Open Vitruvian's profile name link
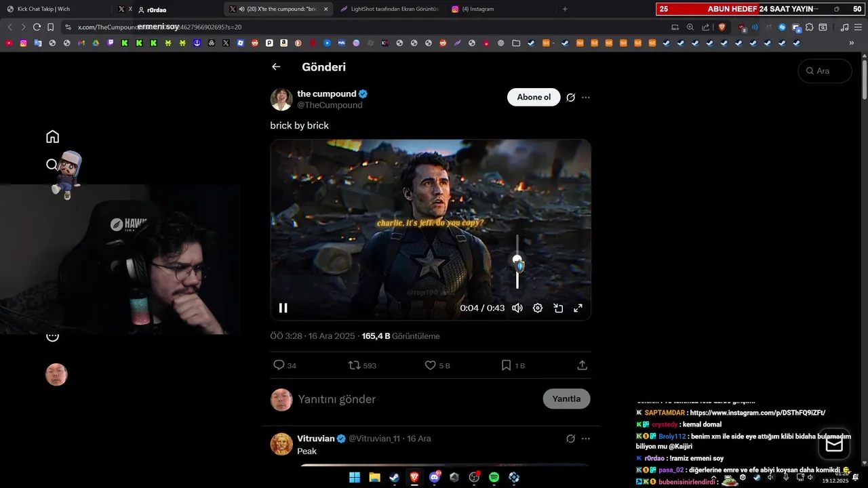This screenshot has height=488, width=868. tap(316, 439)
